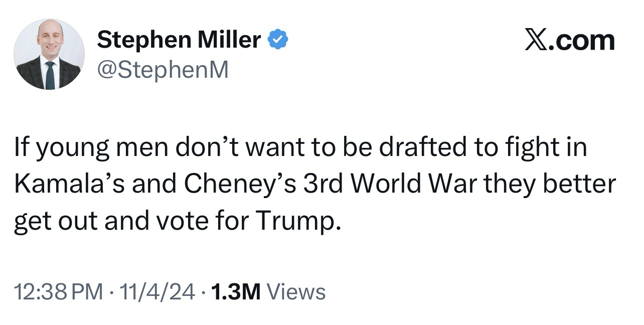Click the Stephen Miller display name
Viewport: 644px width, 325px height.
point(179,40)
